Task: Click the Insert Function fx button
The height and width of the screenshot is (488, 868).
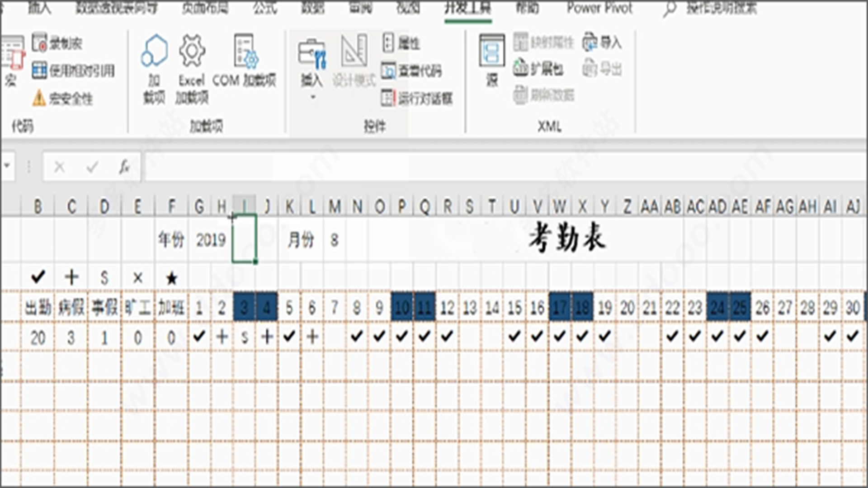Action: (x=124, y=167)
